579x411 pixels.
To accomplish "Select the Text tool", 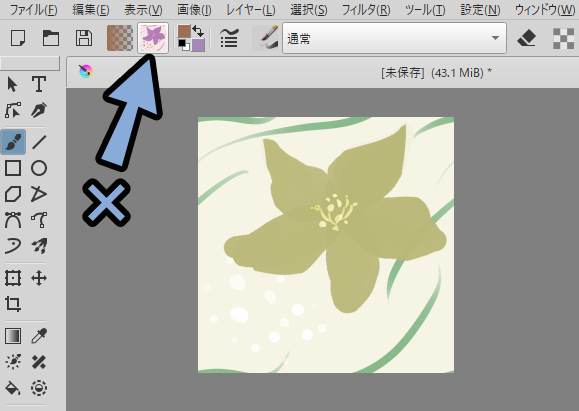I will click(39, 84).
